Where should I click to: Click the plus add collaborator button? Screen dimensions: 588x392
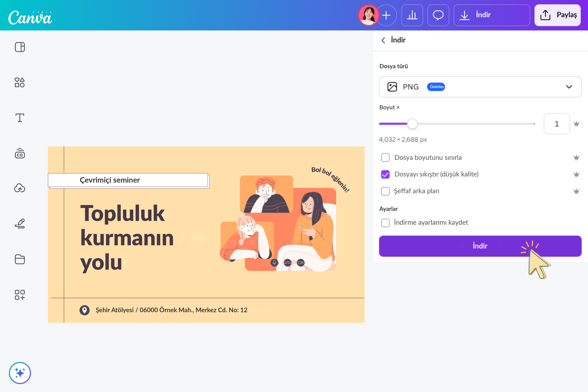click(386, 15)
